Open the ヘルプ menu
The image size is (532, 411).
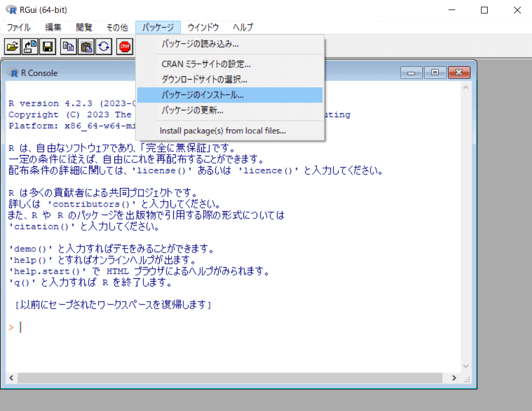pyautogui.click(x=243, y=27)
